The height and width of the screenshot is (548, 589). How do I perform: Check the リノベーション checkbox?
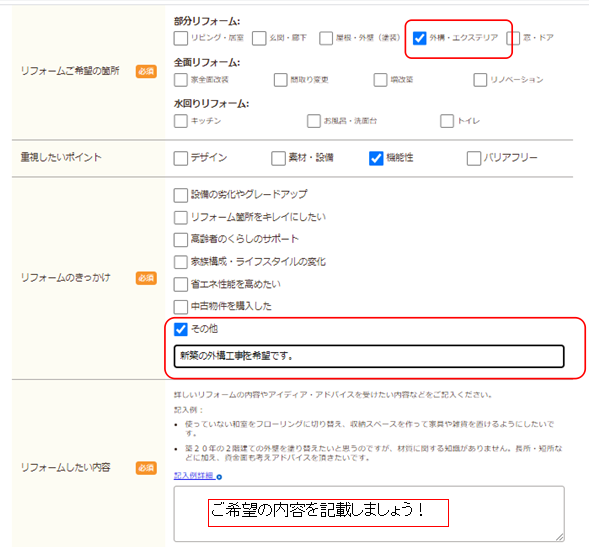[480, 80]
